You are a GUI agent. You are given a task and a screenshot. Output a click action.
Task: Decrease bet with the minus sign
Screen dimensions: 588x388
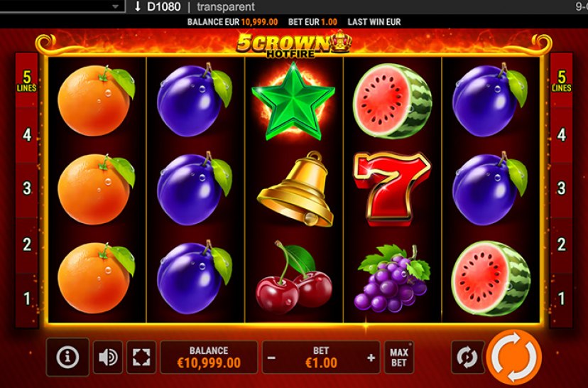[x=271, y=358]
